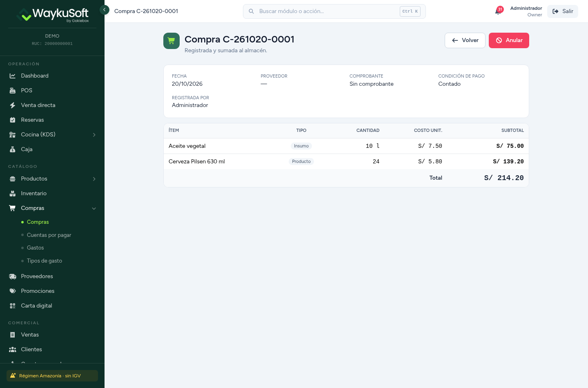Open the Administrador Owner user profile
Viewport: 588px width, 388px height.
tap(526, 11)
